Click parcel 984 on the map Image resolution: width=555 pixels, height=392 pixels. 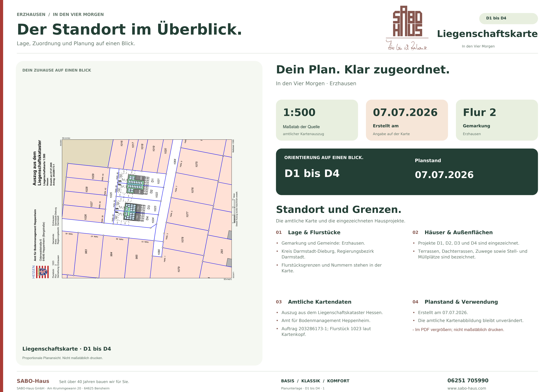[x=111, y=254]
